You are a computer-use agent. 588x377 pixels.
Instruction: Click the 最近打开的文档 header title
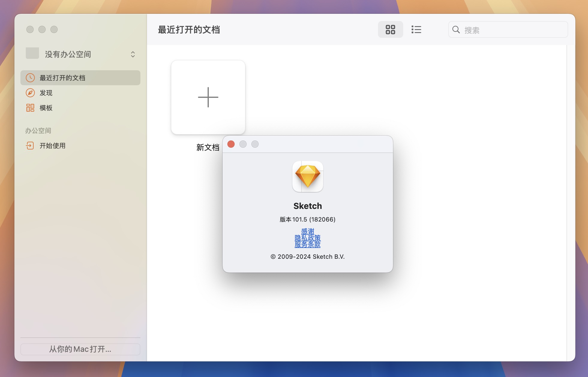point(189,30)
